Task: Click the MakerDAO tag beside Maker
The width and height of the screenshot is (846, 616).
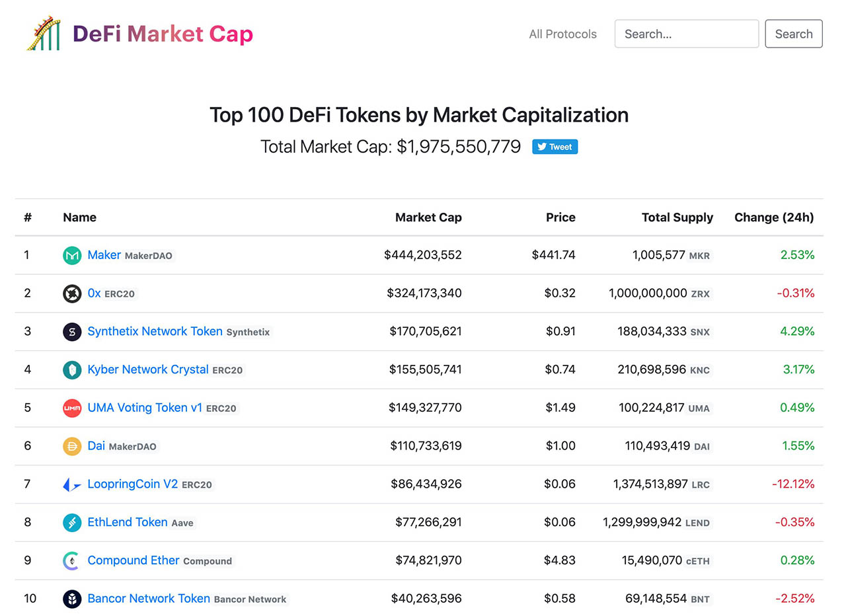Action: click(149, 256)
